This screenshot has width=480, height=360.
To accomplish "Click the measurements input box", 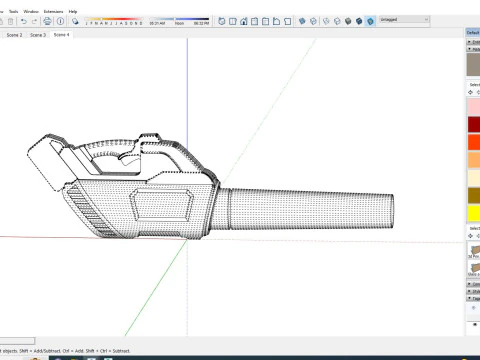I will coord(17,341).
